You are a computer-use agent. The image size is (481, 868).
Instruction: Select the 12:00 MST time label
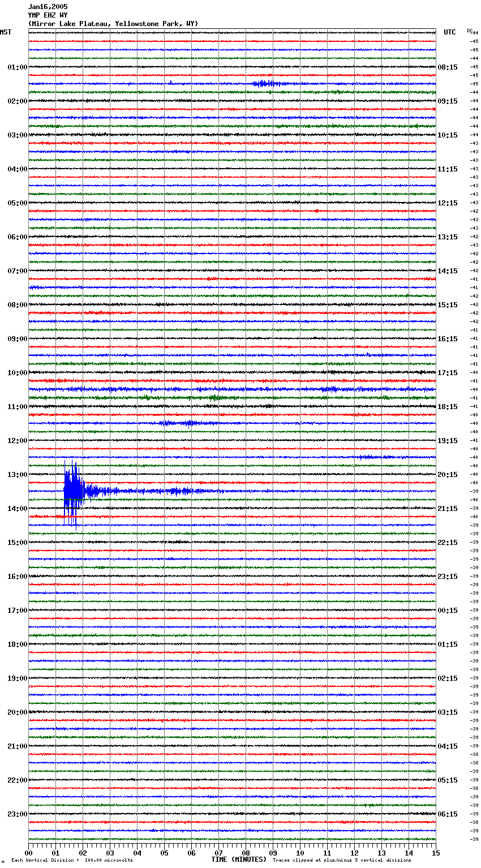(x=18, y=441)
